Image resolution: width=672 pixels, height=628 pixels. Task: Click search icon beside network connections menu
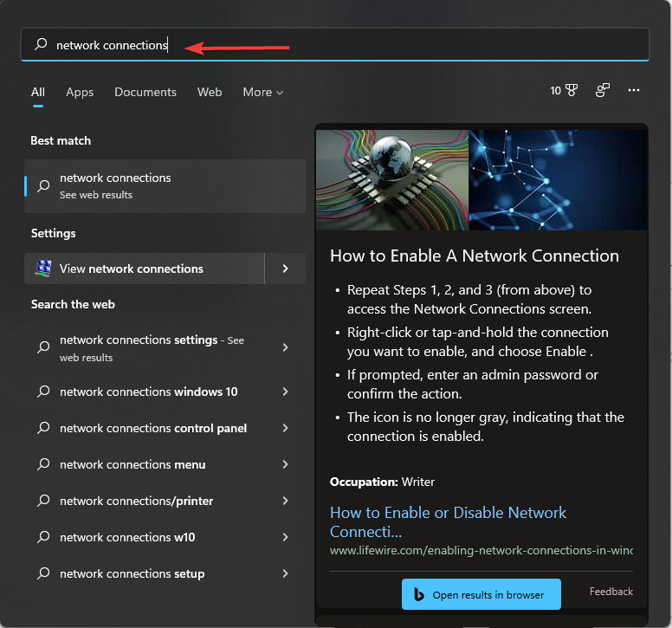43,464
